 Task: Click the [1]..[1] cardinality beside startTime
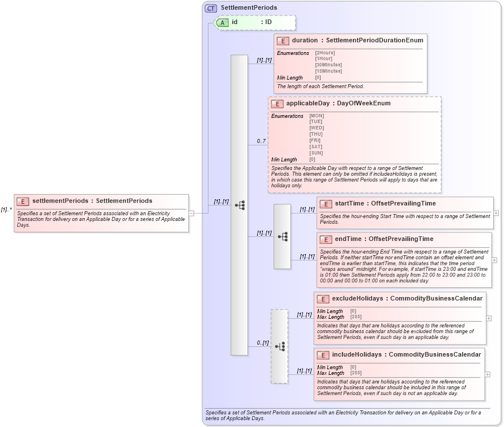[x=308, y=209]
